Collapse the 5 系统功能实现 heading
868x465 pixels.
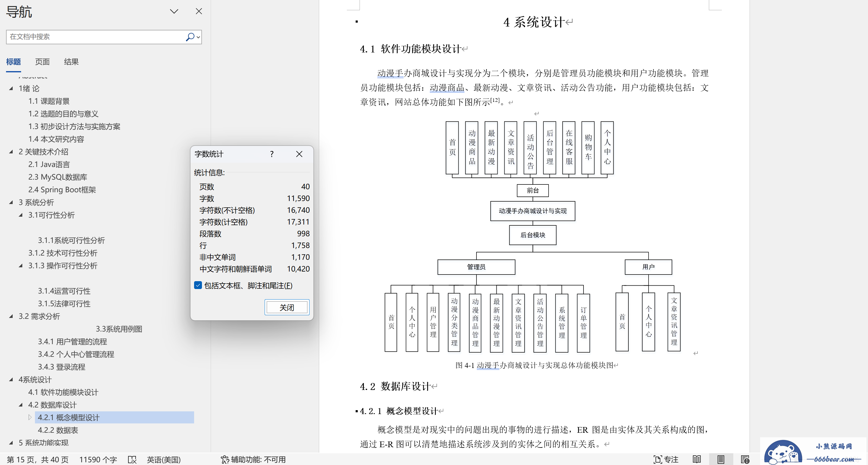(x=11, y=442)
